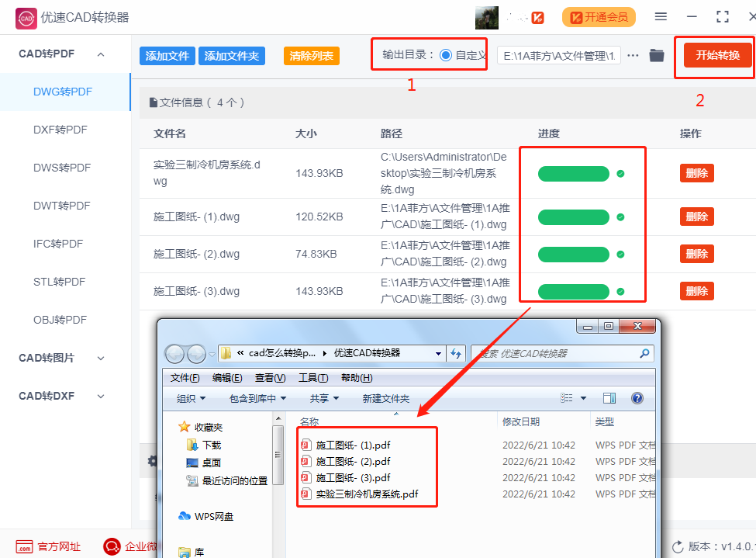Open the 工具(T) menu in Explorer

313,378
